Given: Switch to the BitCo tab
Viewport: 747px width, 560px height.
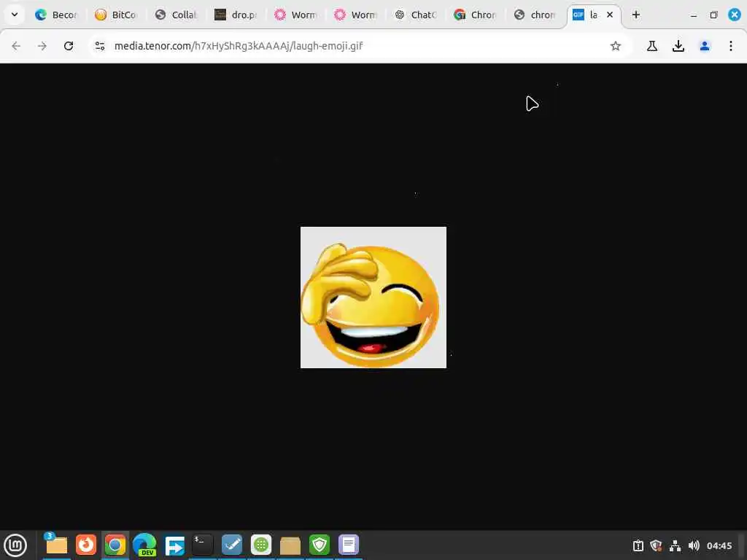Looking at the screenshot, I should (116, 15).
